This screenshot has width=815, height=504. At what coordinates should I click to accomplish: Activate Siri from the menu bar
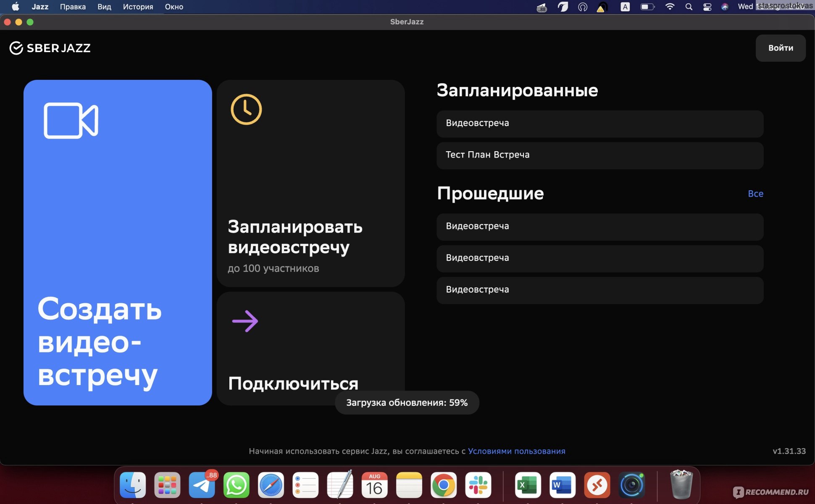[x=725, y=7]
